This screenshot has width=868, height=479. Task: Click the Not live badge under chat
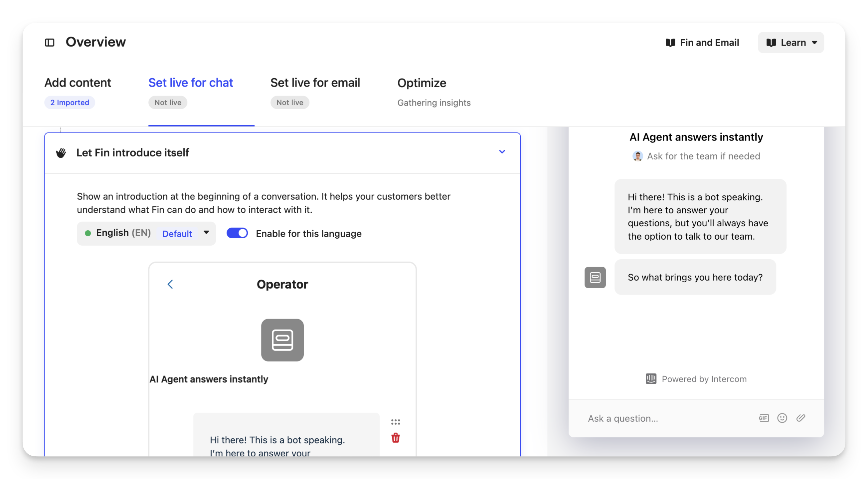click(168, 103)
